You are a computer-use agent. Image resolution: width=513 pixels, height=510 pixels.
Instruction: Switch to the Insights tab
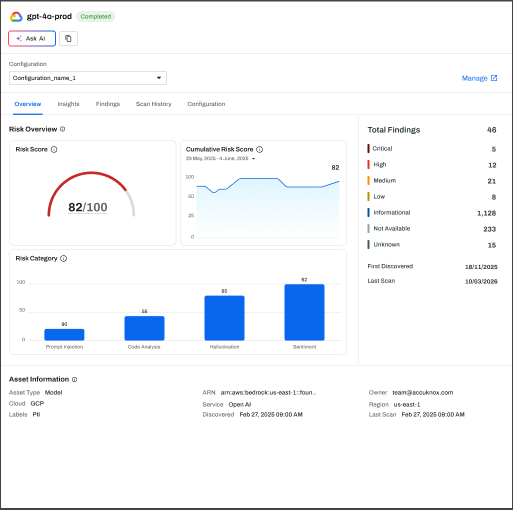(68, 104)
